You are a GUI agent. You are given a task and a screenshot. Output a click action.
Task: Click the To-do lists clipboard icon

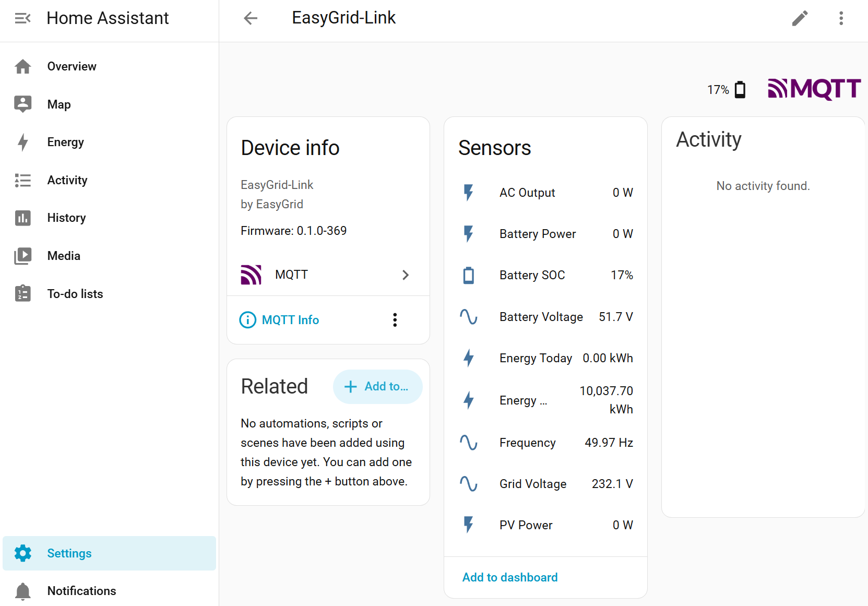coord(23,293)
